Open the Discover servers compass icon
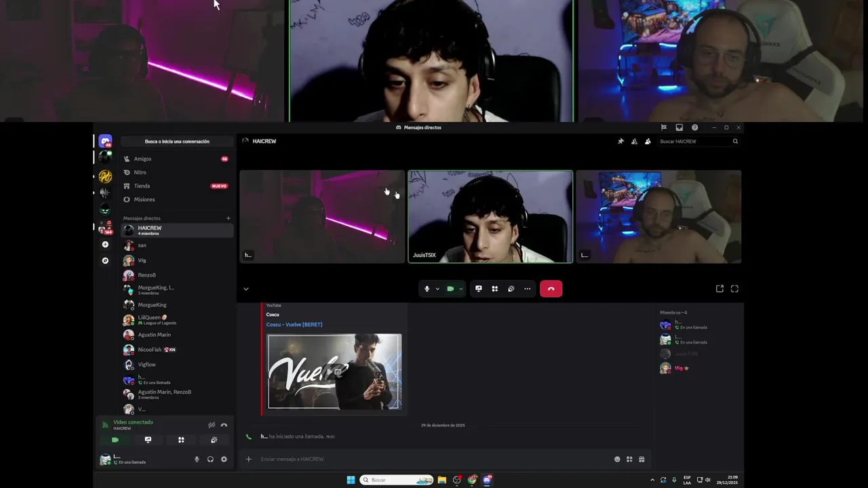 pyautogui.click(x=105, y=260)
